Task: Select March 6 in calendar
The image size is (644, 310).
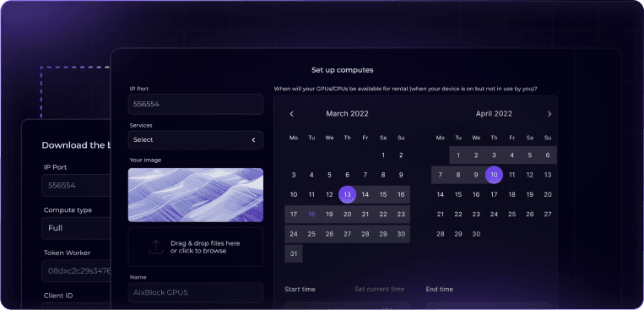Action: [347, 175]
